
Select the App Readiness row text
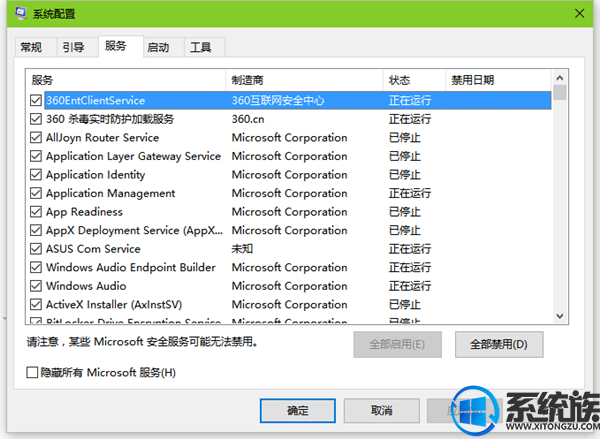84,212
